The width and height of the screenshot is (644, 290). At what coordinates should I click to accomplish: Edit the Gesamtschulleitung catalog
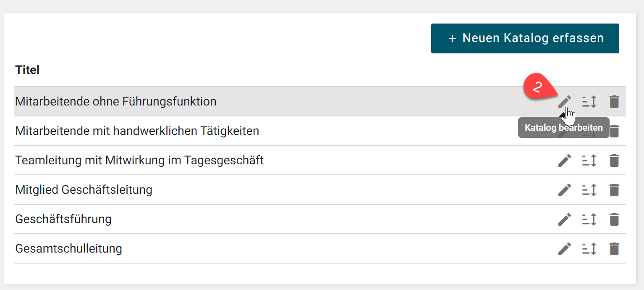pos(564,248)
